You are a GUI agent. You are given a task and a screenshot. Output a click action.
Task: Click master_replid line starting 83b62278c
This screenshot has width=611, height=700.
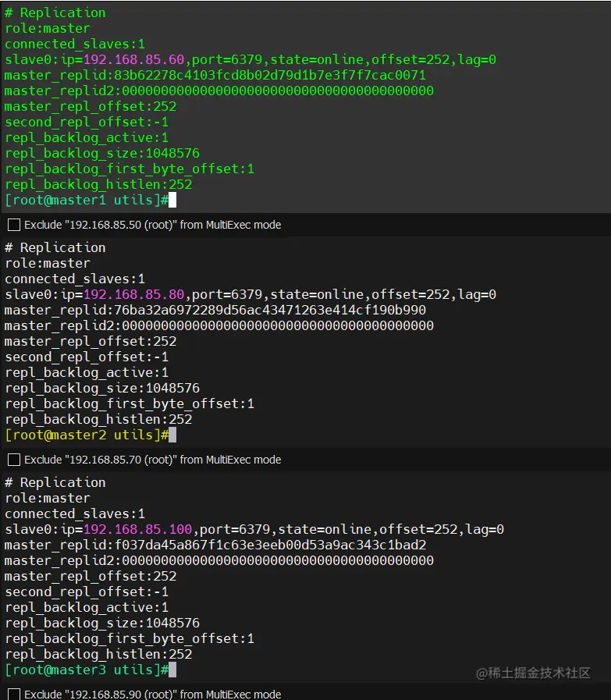[x=215, y=75]
